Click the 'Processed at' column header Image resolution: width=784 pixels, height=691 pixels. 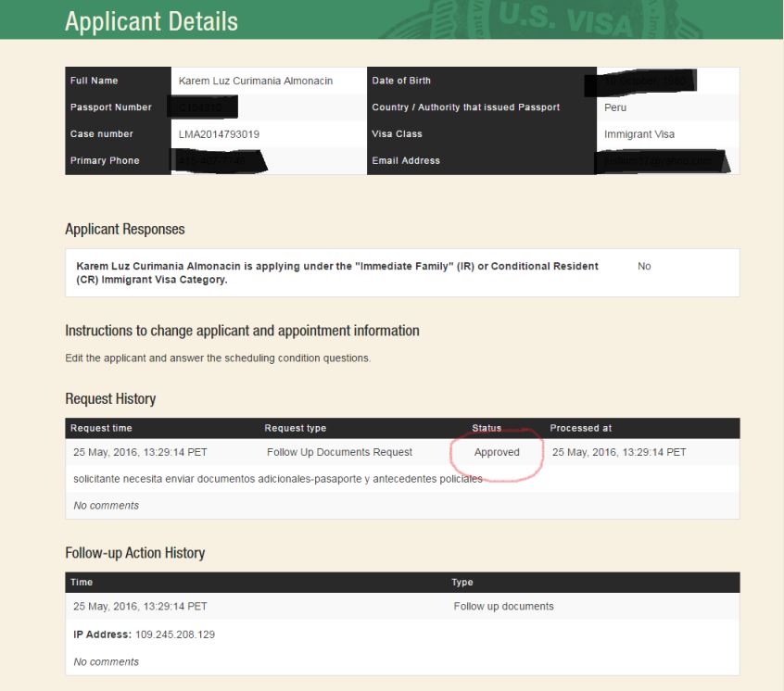pyautogui.click(x=580, y=428)
